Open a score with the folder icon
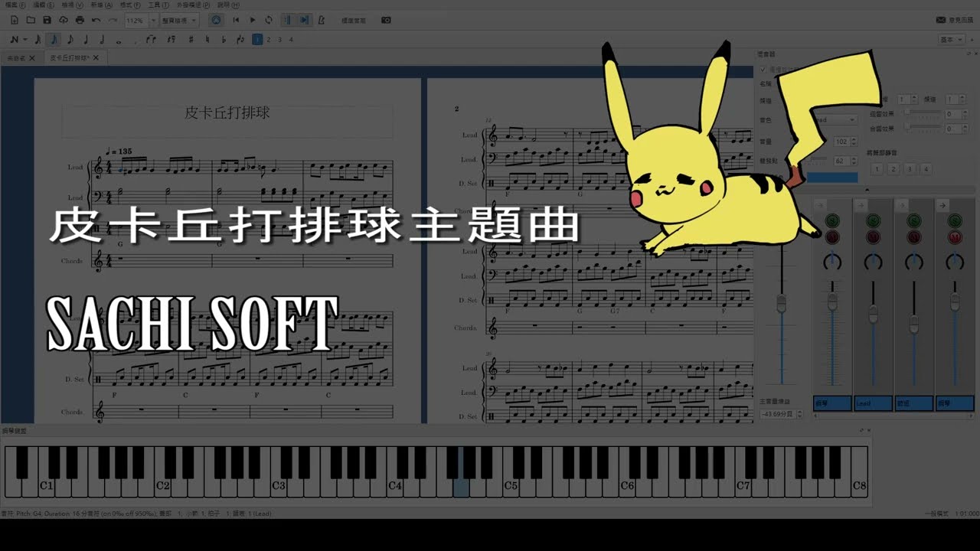Image resolution: width=980 pixels, height=551 pixels. (31, 20)
